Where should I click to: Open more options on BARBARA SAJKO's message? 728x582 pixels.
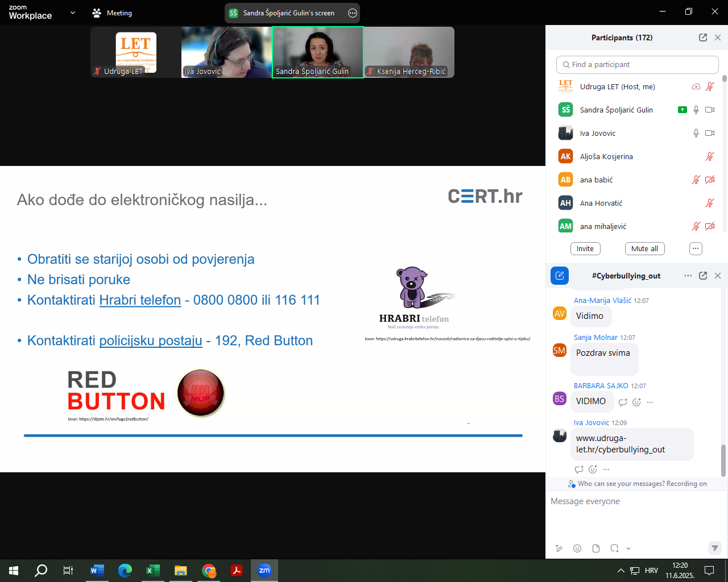(x=650, y=402)
